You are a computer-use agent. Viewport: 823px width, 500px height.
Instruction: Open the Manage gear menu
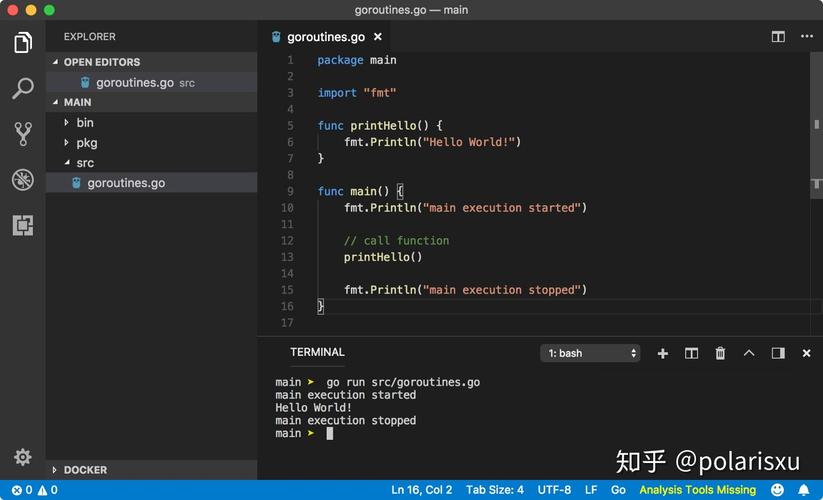pyautogui.click(x=23, y=457)
